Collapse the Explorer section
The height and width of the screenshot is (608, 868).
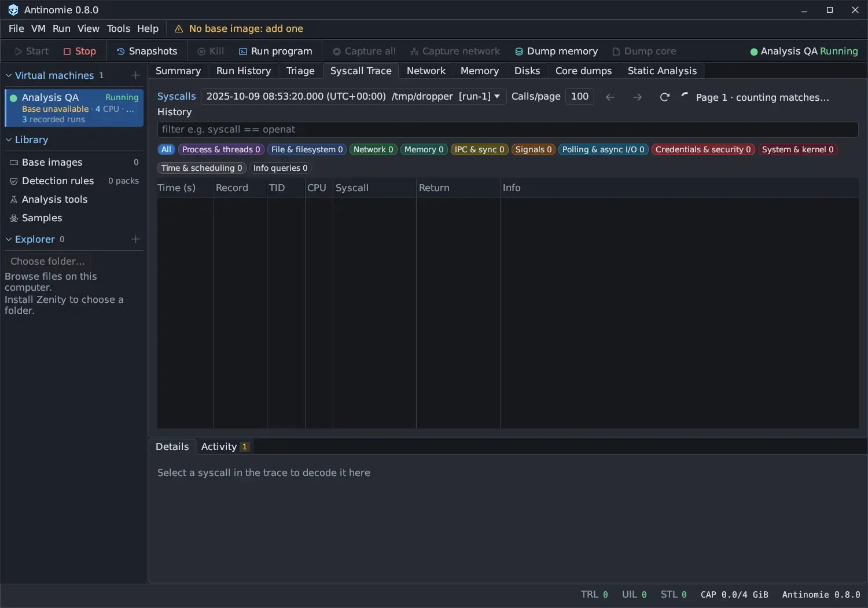click(x=9, y=239)
